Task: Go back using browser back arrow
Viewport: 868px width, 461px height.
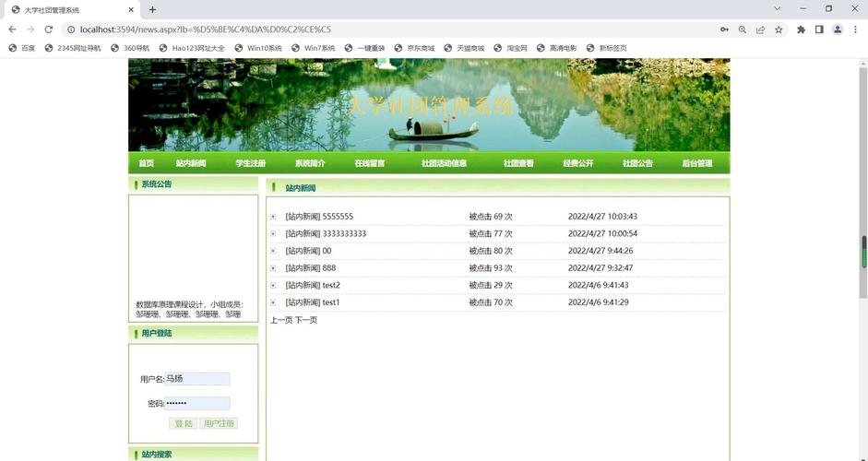Action: point(13,30)
